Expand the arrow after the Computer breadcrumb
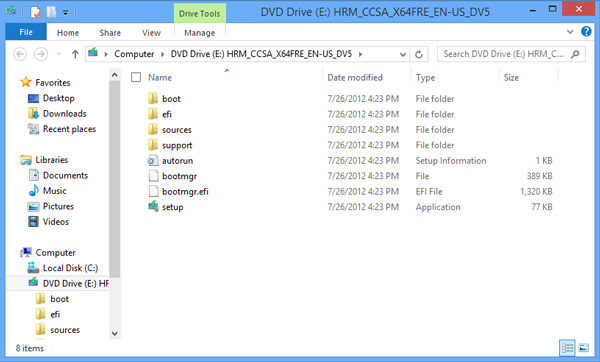 click(162, 54)
